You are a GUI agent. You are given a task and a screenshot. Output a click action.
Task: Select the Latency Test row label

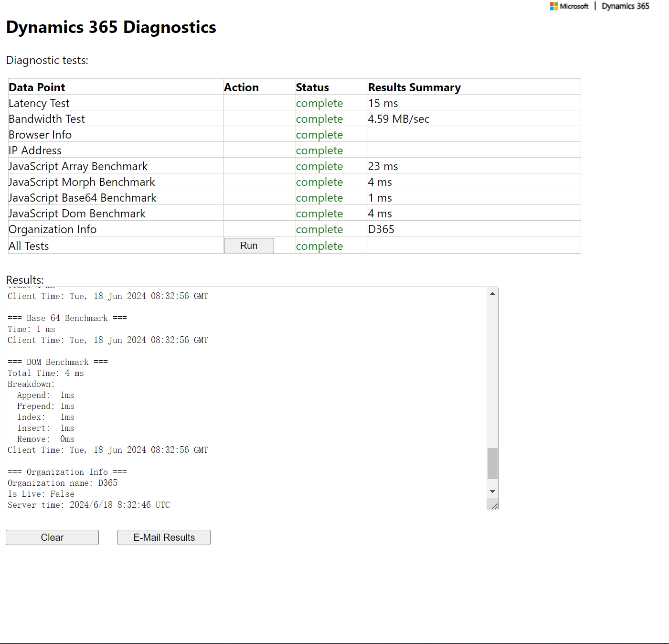click(x=39, y=103)
